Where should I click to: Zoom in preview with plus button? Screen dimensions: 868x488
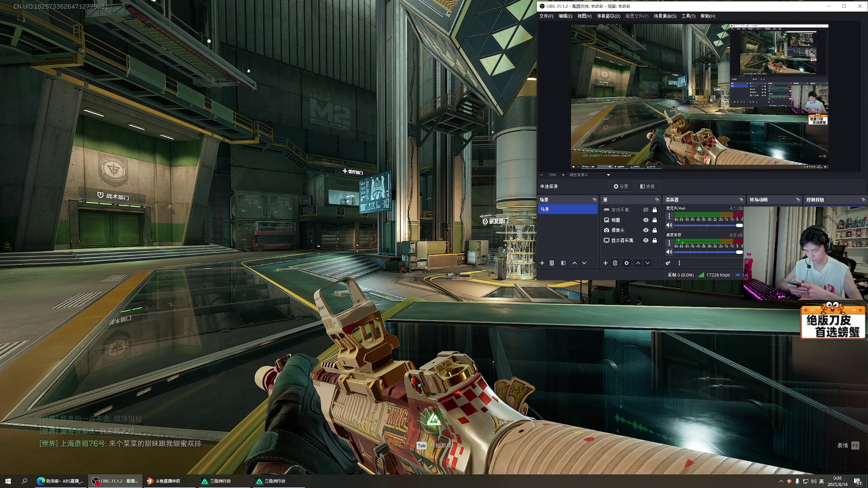pyautogui.click(x=563, y=175)
